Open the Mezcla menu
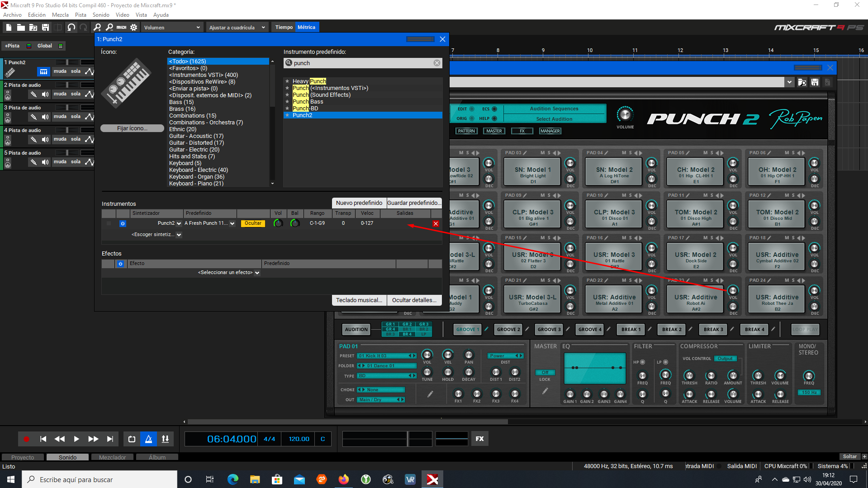 [60, 15]
